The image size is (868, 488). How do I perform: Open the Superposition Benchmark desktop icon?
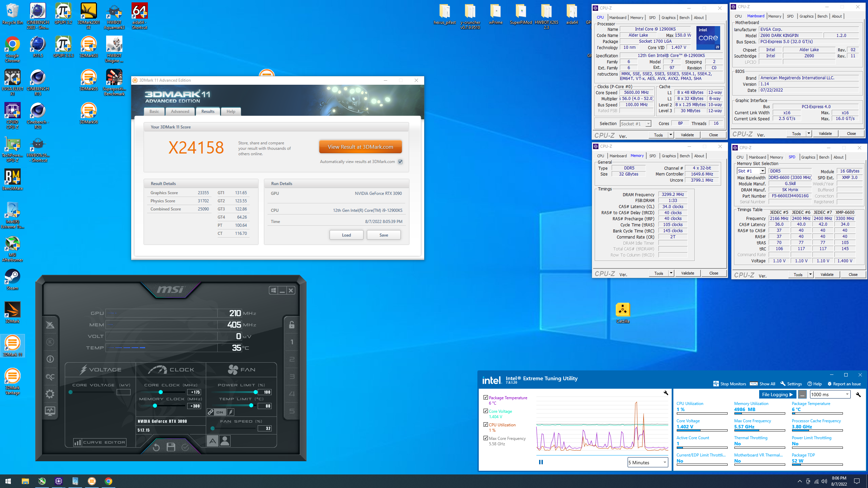[x=114, y=83]
